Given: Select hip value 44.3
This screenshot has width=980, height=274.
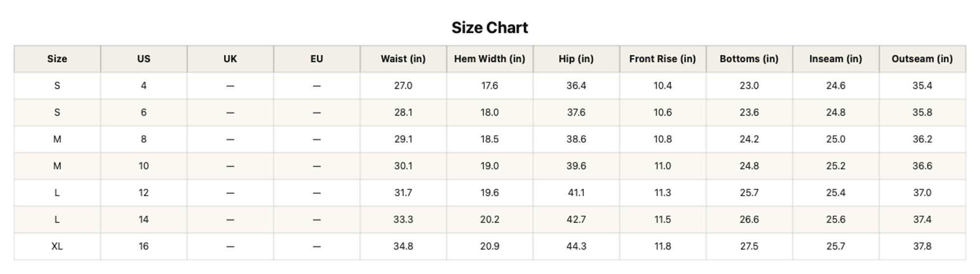Looking at the screenshot, I should 576,247.
